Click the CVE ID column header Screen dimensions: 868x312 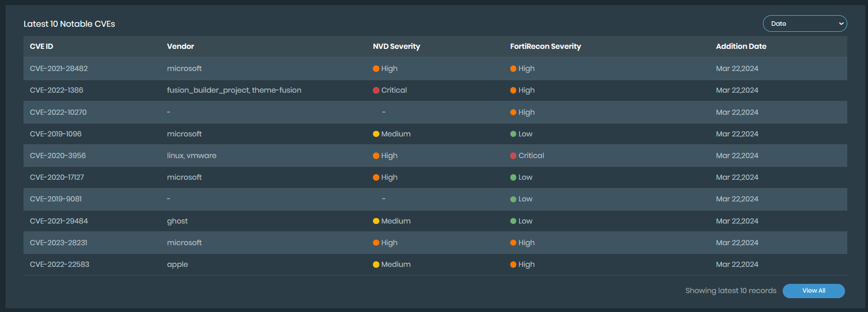pyautogui.click(x=41, y=47)
